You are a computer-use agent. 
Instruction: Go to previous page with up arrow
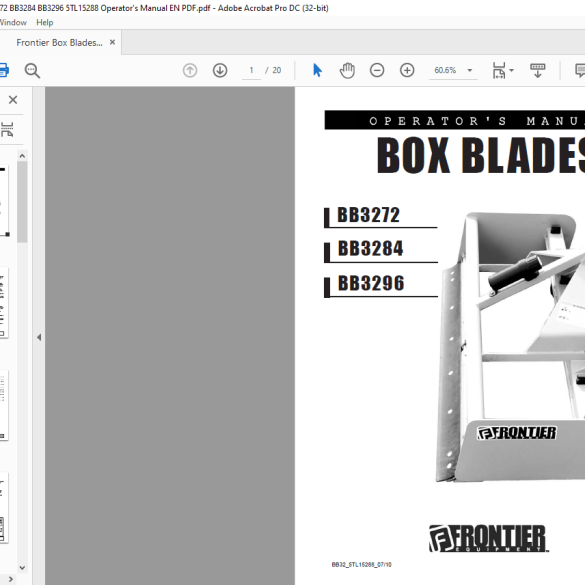190,70
